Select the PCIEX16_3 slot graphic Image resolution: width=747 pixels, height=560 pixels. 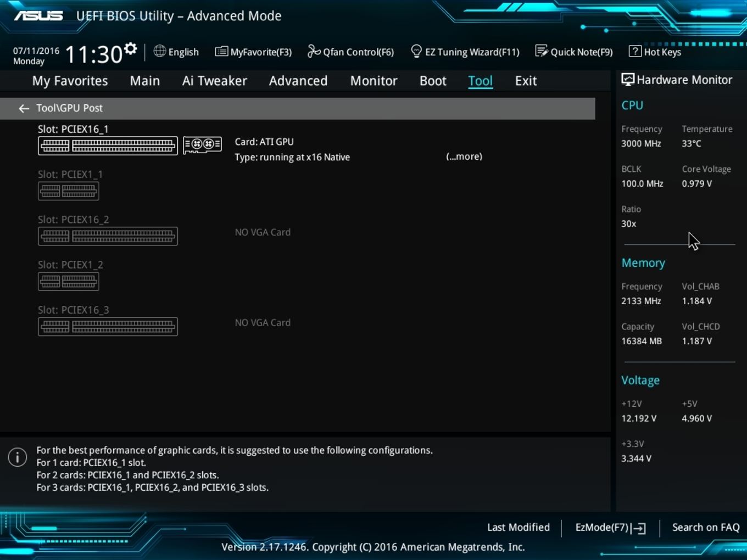[108, 327]
